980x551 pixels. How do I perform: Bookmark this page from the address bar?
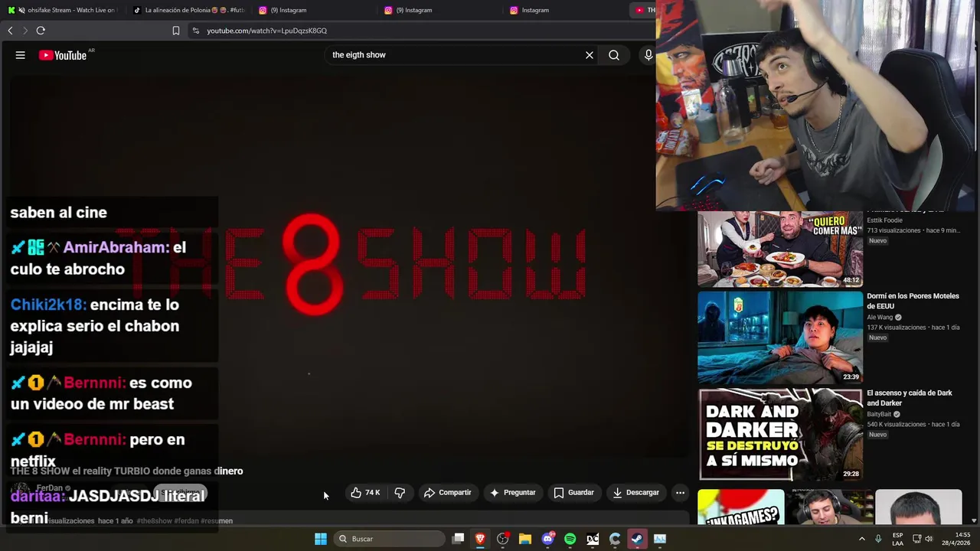(x=176, y=31)
